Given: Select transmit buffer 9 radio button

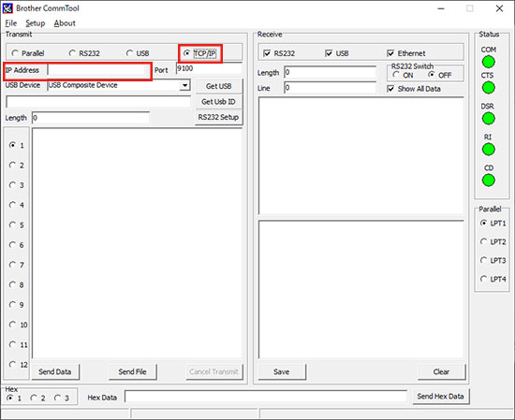Looking at the screenshot, I should pos(12,305).
